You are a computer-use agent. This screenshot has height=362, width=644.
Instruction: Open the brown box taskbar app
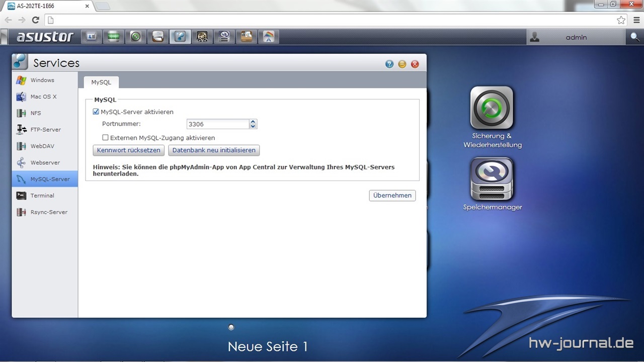(247, 37)
